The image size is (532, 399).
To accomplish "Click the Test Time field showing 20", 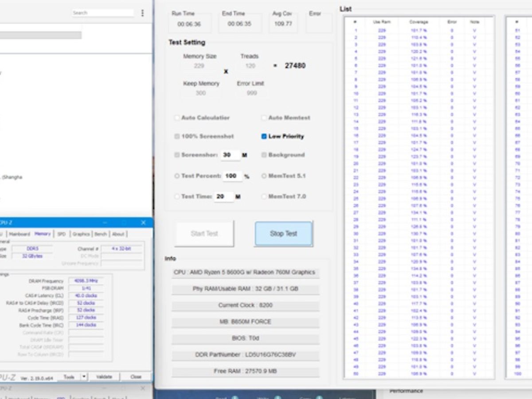I will point(223,196).
